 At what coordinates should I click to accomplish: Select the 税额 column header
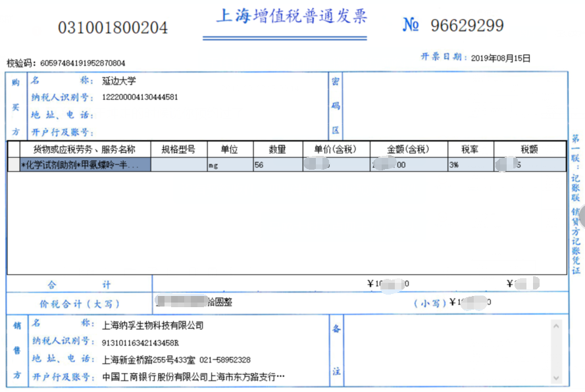[x=529, y=149]
